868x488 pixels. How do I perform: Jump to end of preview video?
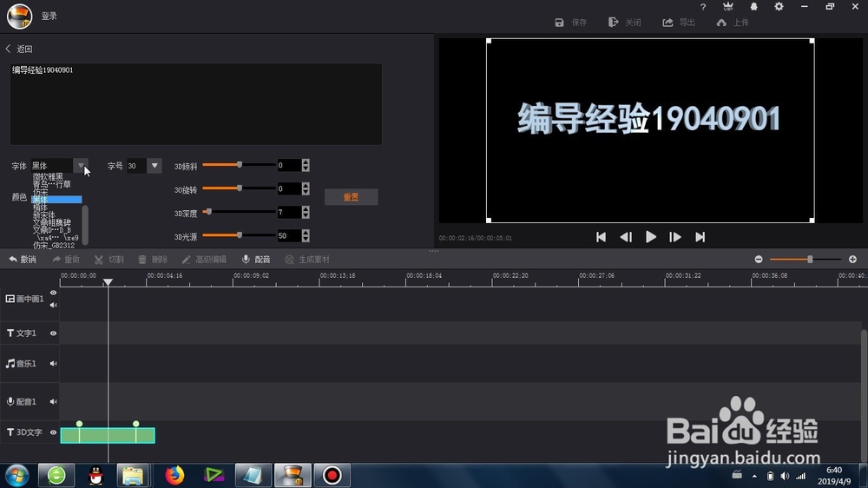pos(700,237)
